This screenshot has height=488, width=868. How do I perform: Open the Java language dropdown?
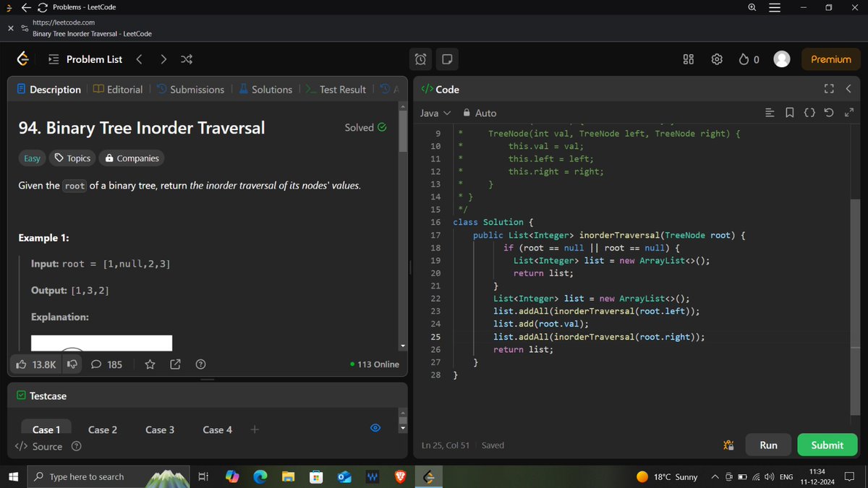(x=435, y=113)
